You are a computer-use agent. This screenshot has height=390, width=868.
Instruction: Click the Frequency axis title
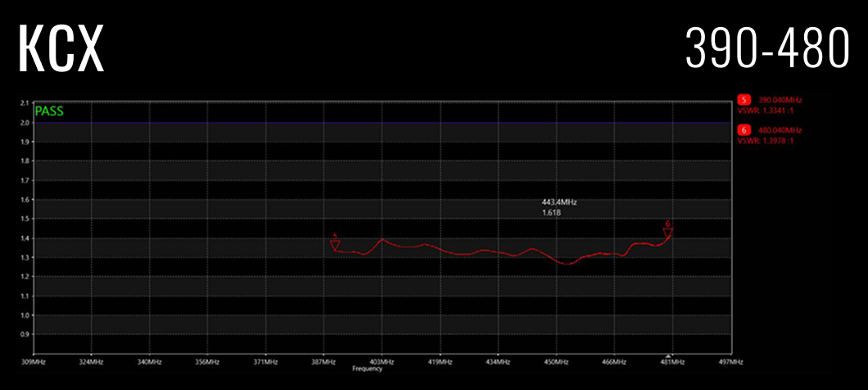click(367, 369)
